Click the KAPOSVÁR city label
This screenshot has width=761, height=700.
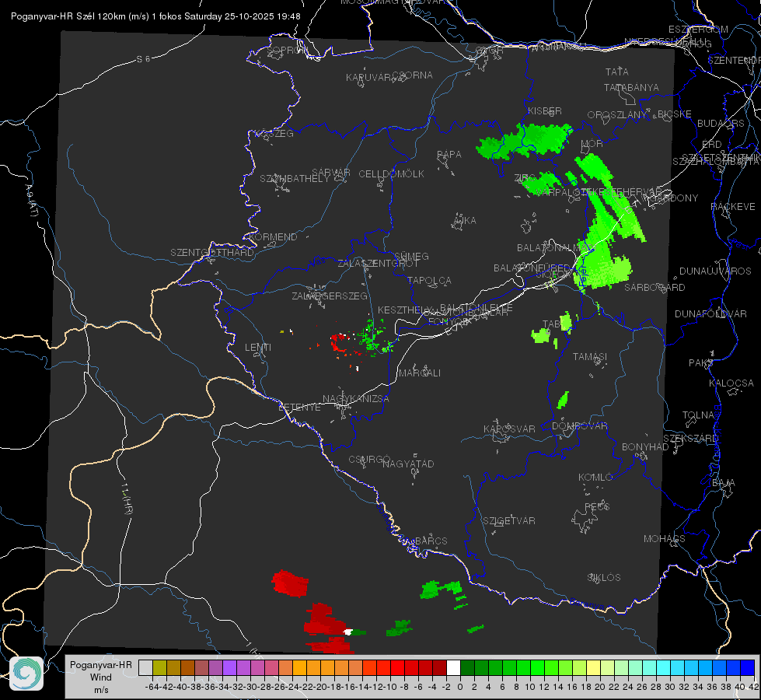point(510,429)
